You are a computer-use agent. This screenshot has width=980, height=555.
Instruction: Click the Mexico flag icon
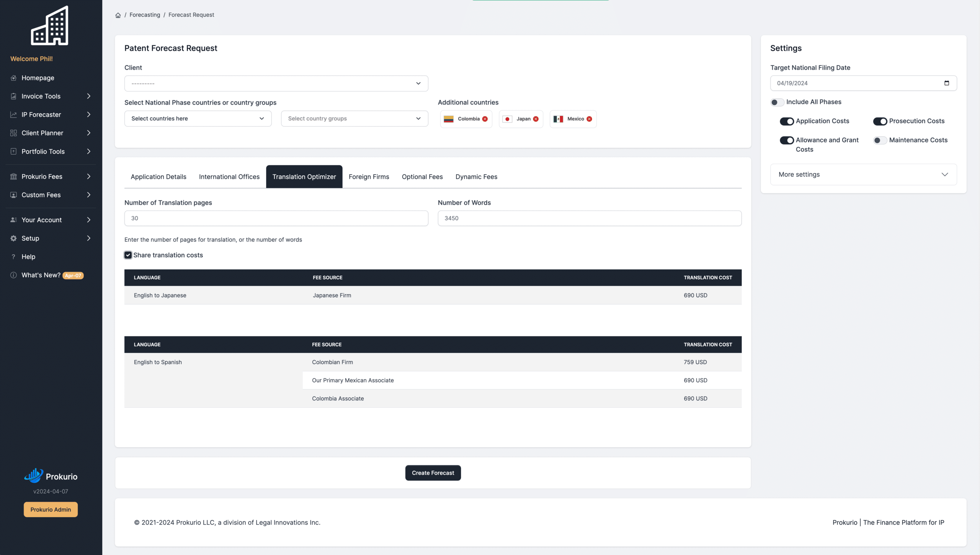pyautogui.click(x=558, y=119)
